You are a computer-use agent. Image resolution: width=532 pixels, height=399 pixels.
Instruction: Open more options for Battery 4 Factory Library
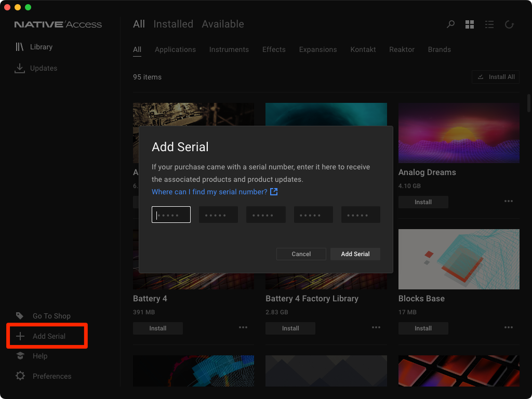click(x=376, y=327)
